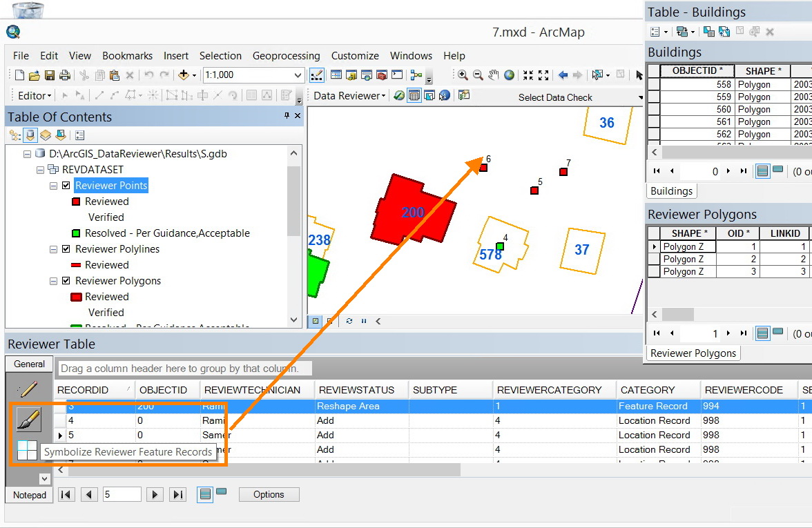The width and height of the screenshot is (812, 528).
Task: Switch to List By Visibility in Table Of Contents
Action: [x=46, y=135]
